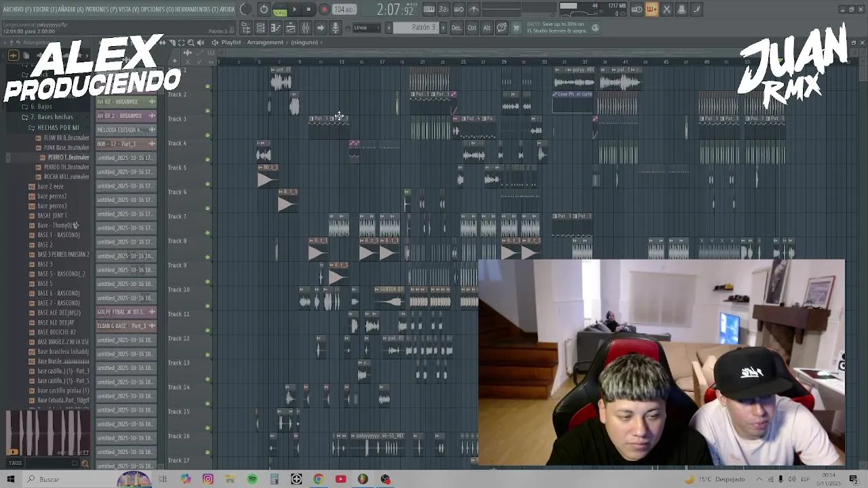Click the Windows Start button
This screenshot has width=868, height=488.
click(x=10, y=479)
